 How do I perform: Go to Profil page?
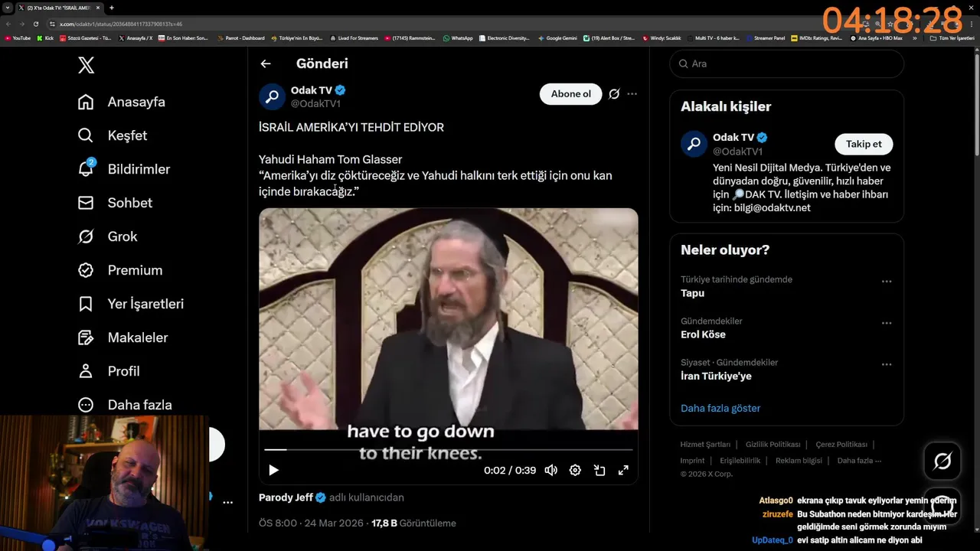click(x=109, y=371)
